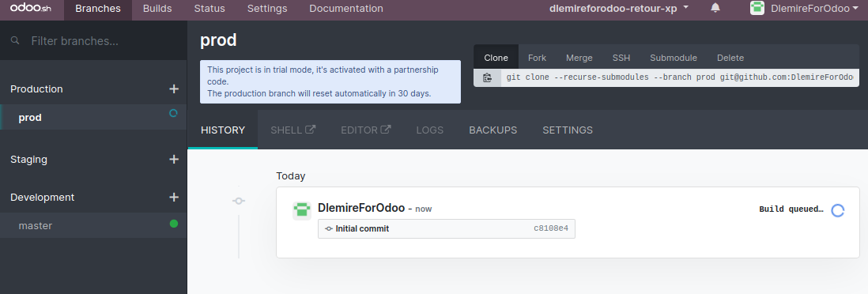
Task: Click the commit author avatar in history
Action: click(x=302, y=210)
